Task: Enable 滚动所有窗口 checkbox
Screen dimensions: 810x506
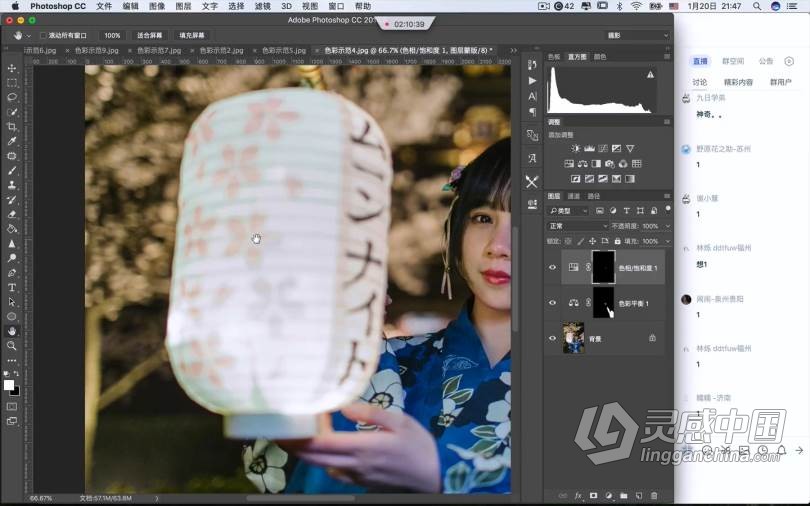Action: [43, 36]
